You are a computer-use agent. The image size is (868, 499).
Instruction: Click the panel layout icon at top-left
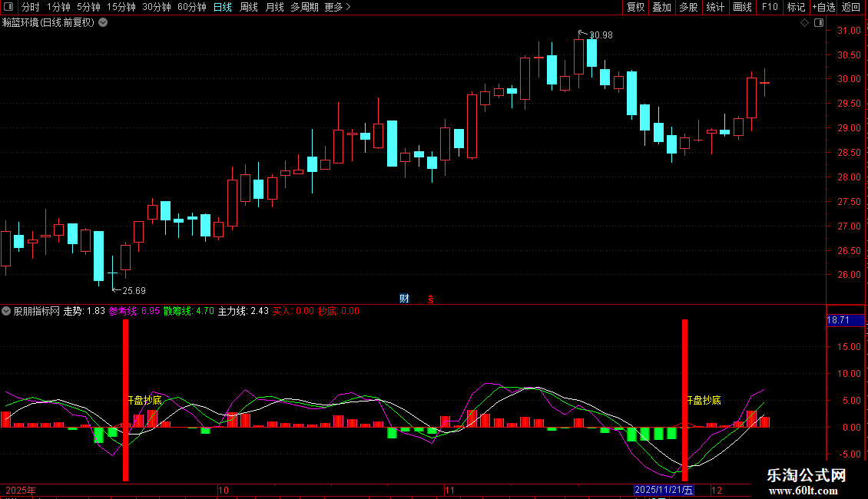point(8,7)
